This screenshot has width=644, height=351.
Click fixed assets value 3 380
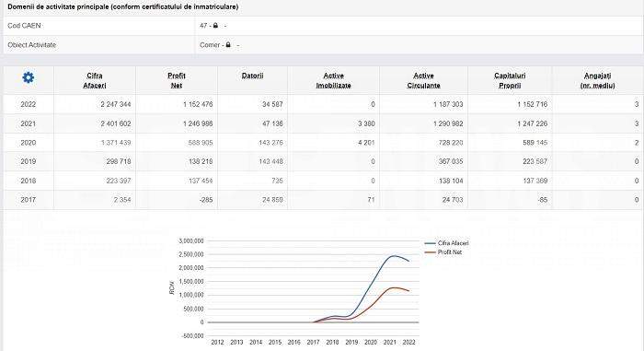pos(366,123)
